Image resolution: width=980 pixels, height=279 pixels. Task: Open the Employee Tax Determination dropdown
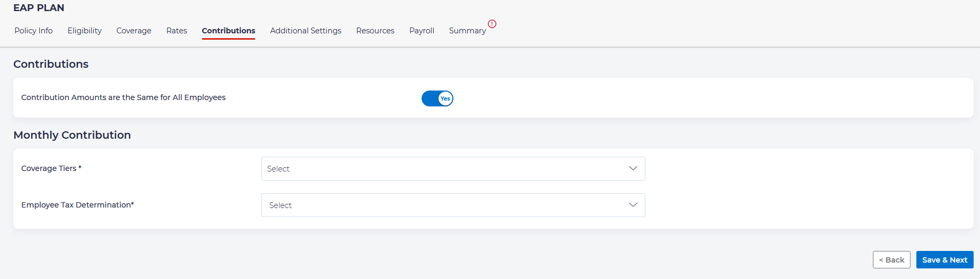(453, 205)
